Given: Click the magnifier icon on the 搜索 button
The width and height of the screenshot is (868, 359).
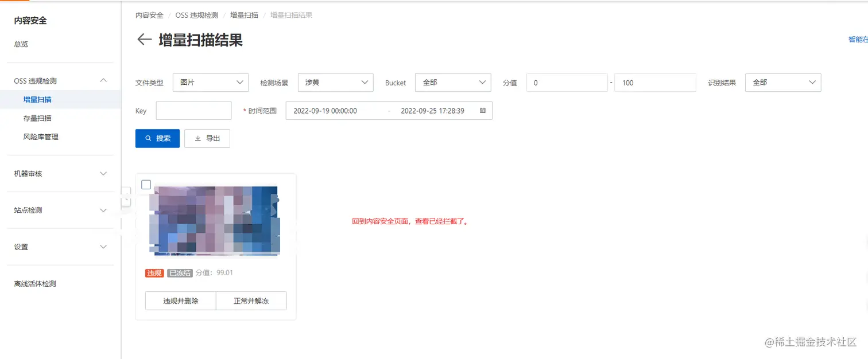Looking at the screenshot, I should [148, 138].
